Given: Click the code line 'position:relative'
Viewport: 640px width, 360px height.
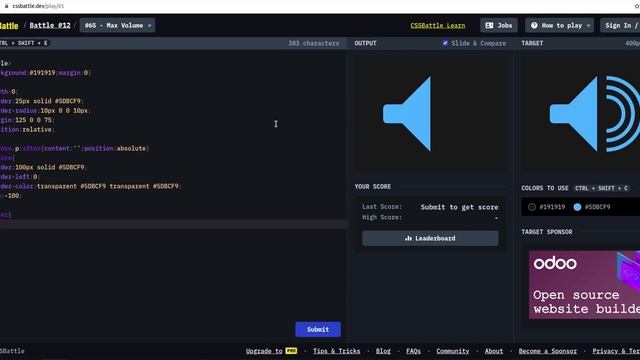Looking at the screenshot, I should [x=27, y=129].
